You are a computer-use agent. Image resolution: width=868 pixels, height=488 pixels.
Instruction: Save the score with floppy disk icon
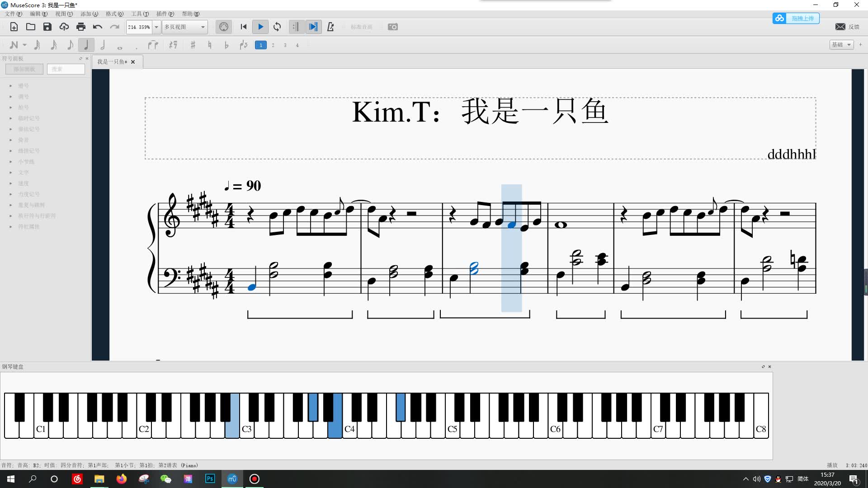point(47,27)
